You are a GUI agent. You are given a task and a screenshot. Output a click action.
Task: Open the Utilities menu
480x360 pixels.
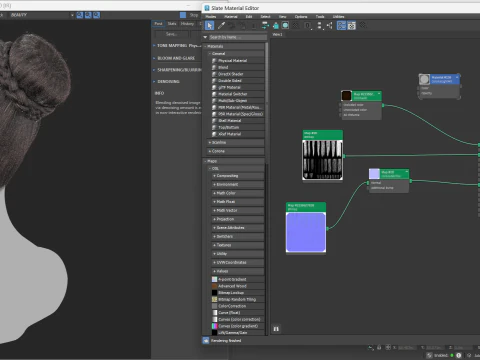338,16
